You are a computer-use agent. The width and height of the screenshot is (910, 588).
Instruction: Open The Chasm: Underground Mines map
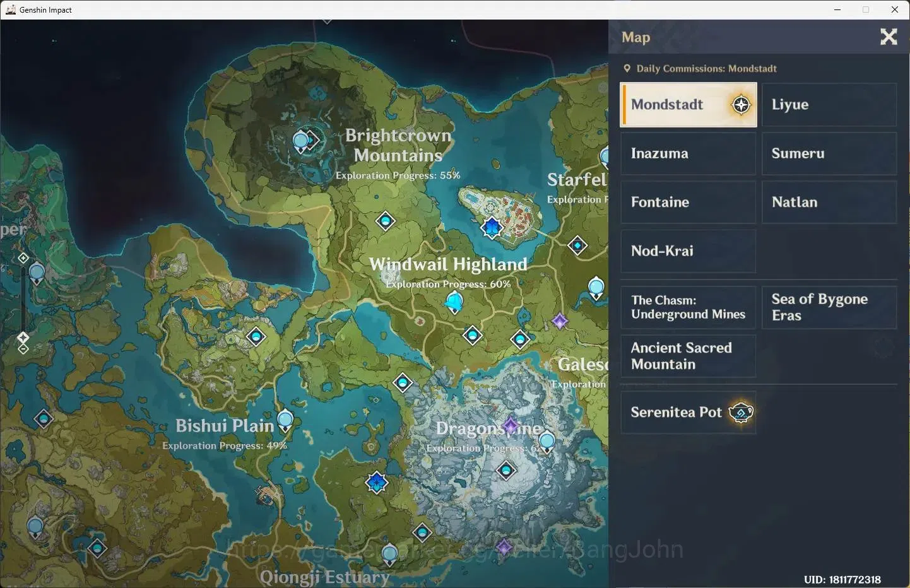688,307
